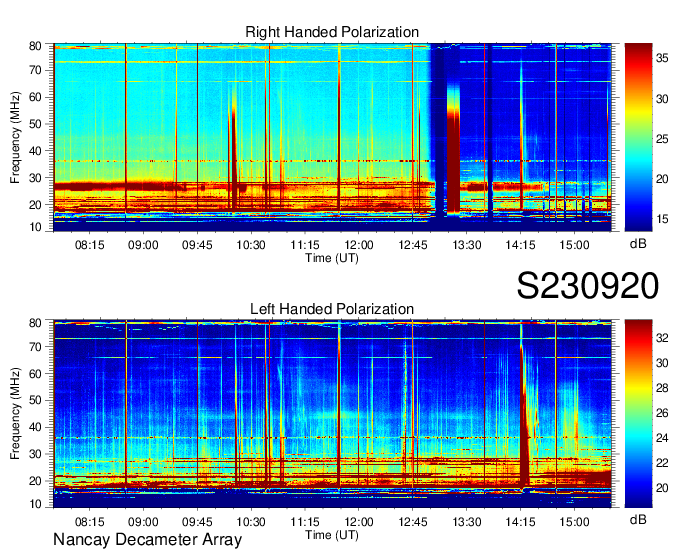Click the 12:00 tick of the right-handed plot
The width and height of the screenshot is (680, 552).
(359, 245)
